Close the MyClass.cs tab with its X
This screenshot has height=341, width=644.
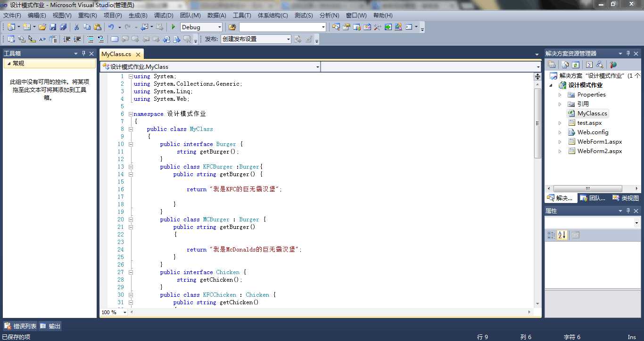pos(138,54)
